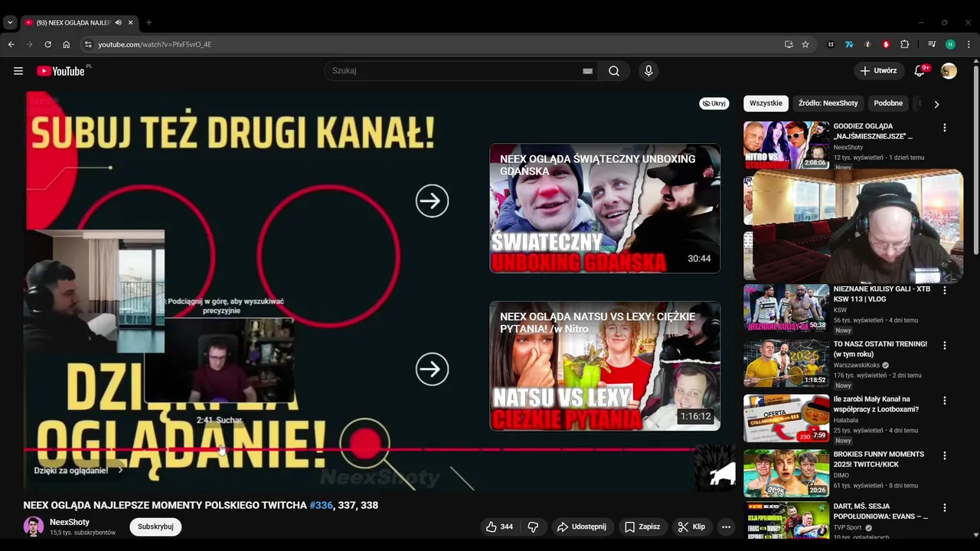980x551 pixels.
Task: Mute the tab via the speaker icon
Action: (x=118, y=22)
